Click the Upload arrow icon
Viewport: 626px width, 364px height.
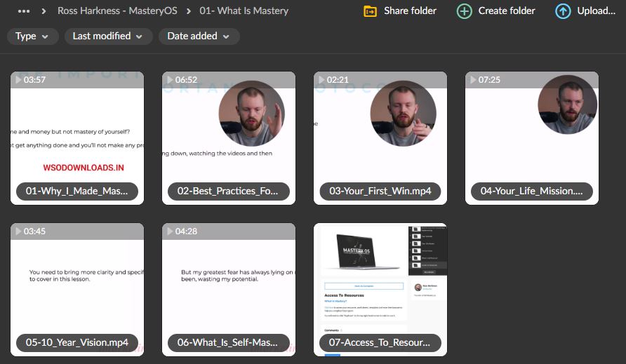[563, 11]
